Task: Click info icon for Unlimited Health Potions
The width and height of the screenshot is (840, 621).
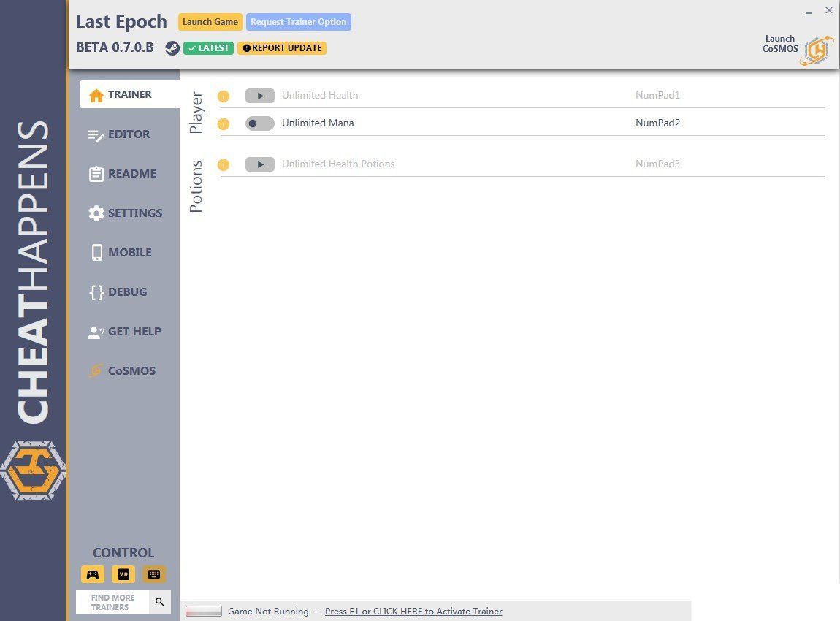Action: [x=224, y=164]
